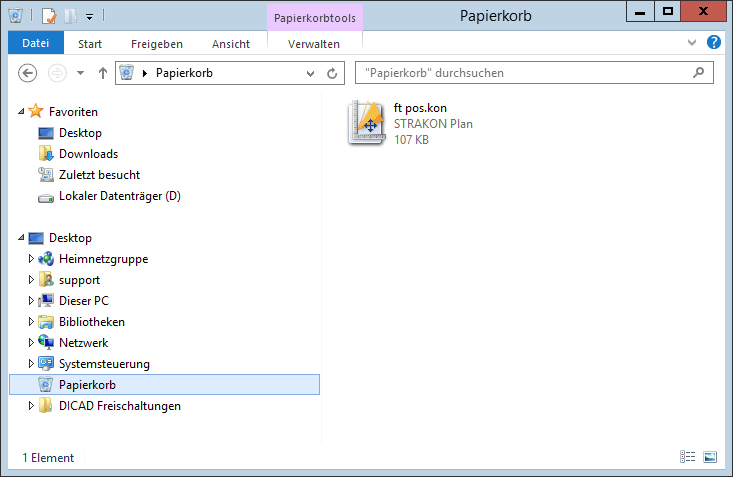Select DICAD Freischaltungen folder
Viewport: 733px width, 477px height.
point(120,406)
